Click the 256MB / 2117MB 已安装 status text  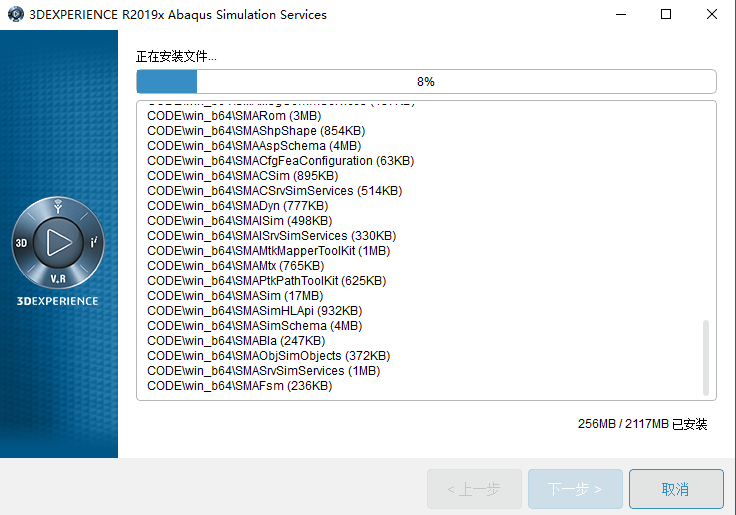pyautogui.click(x=642, y=424)
